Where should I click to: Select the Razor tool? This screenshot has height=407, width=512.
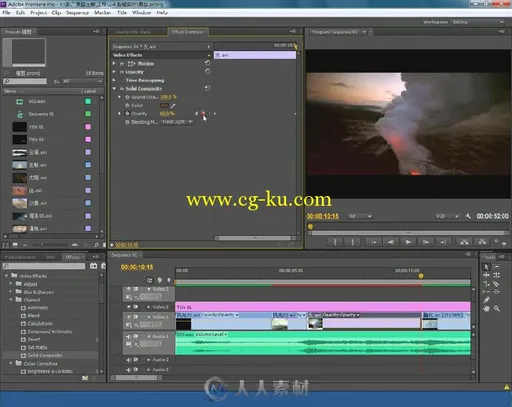(496, 284)
